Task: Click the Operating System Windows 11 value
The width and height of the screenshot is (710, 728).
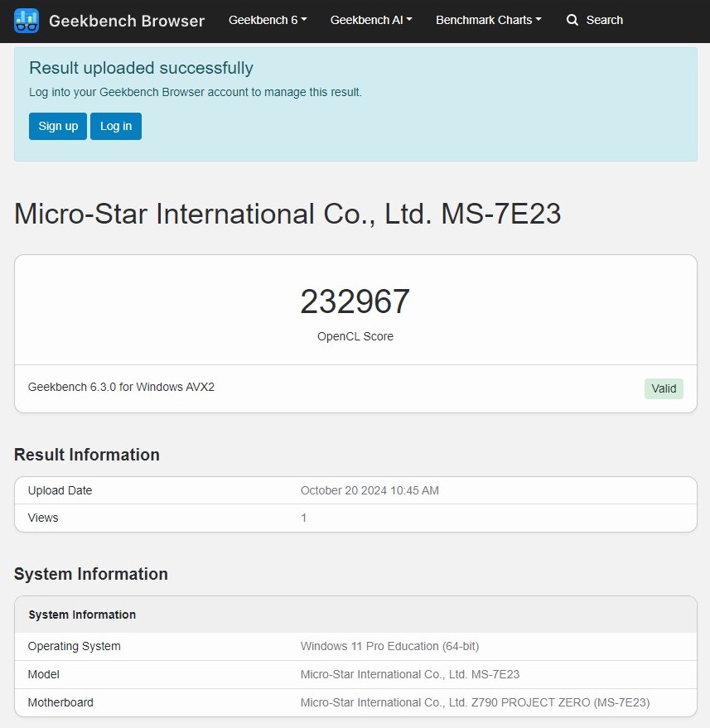Action: click(x=389, y=646)
